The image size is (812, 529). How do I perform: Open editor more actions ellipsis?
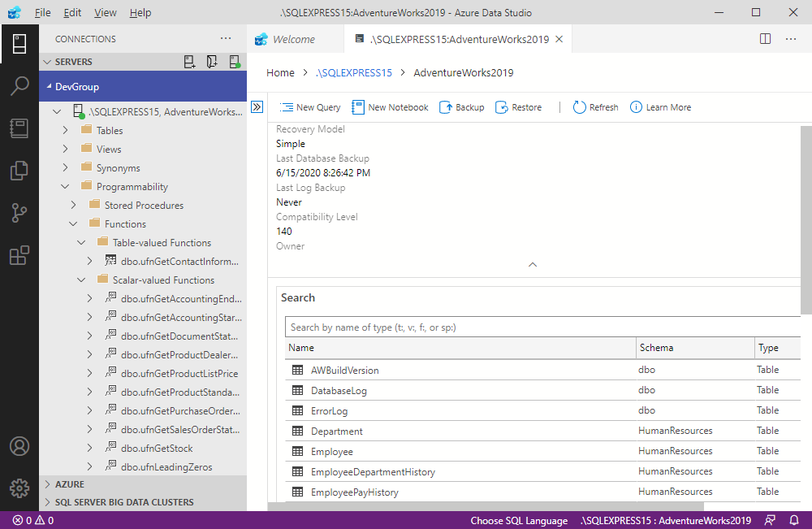coord(791,39)
